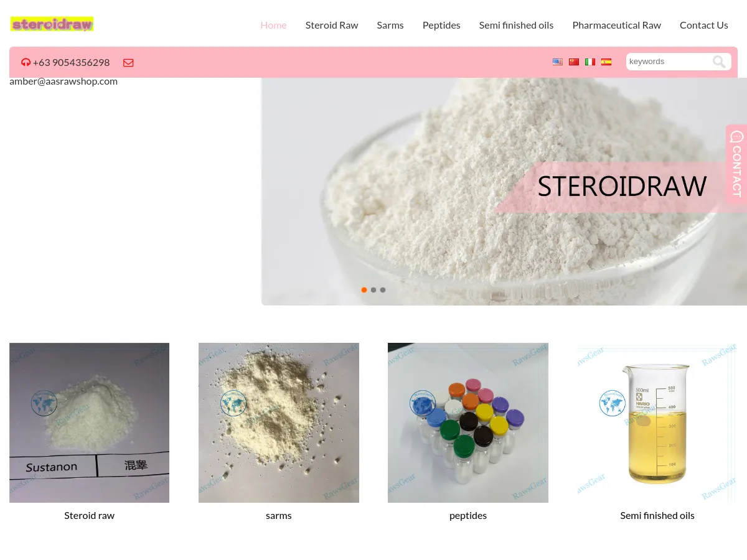Select the English language flag
This screenshot has height=560, width=747.
(558, 62)
